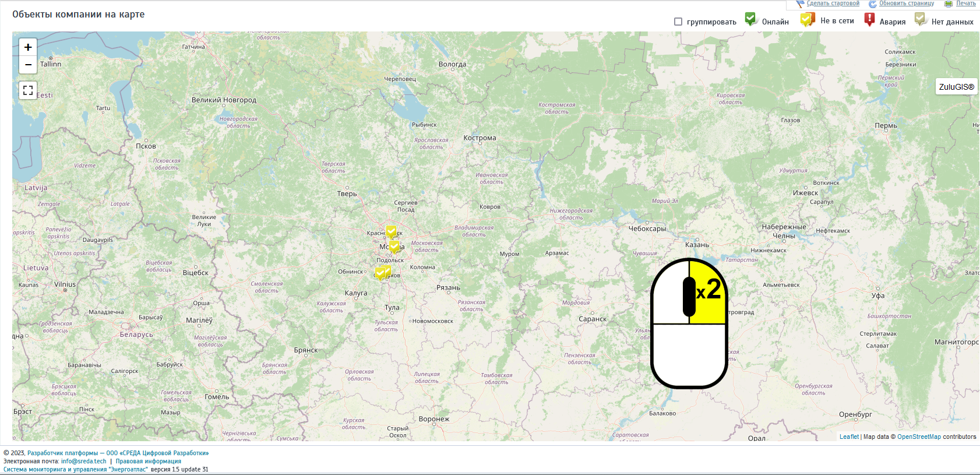
Task: Enter fullscreen map view
Action: pyautogui.click(x=28, y=90)
